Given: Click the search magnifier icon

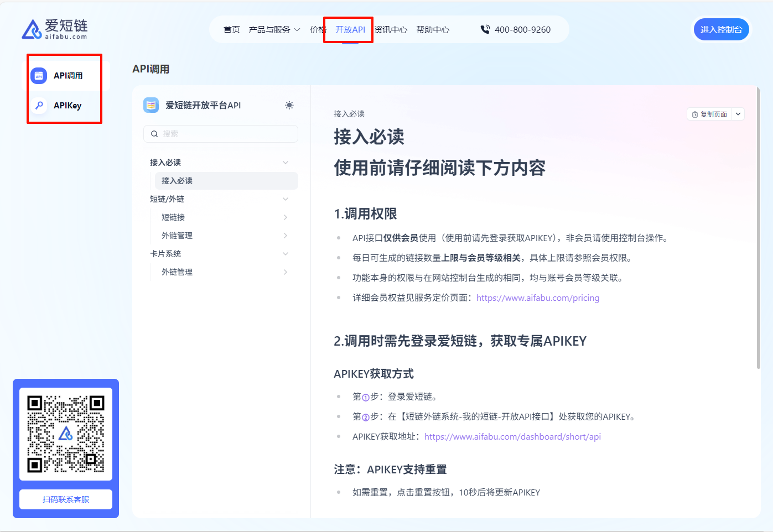Looking at the screenshot, I should click(154, 134).
